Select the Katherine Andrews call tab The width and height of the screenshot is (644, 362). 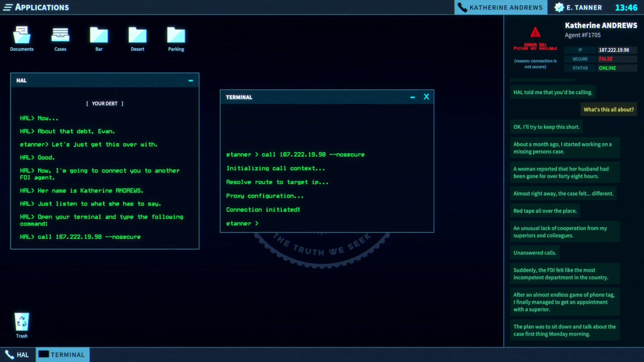click(x=501, y=7)
